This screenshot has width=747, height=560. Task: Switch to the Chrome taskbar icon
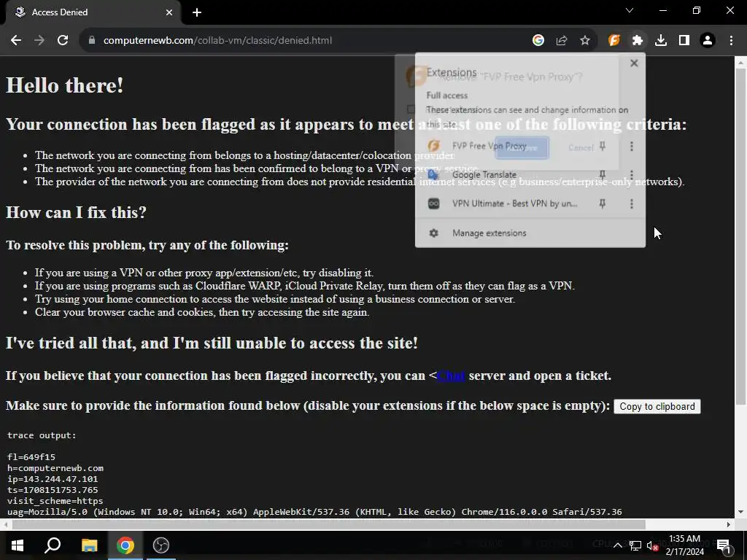pos(125,545)
